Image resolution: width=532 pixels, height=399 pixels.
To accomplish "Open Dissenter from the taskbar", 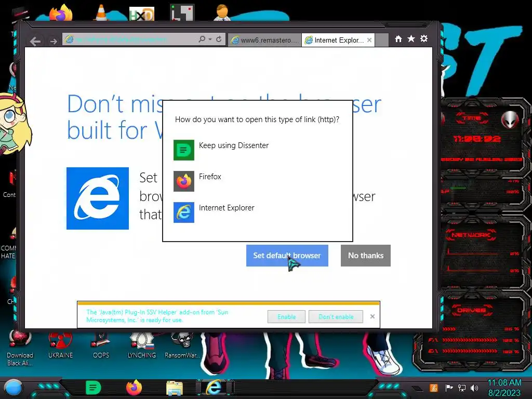I will click(94, 388).
